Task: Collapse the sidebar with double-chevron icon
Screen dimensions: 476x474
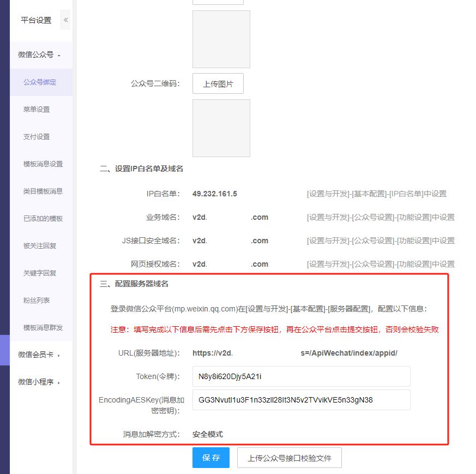Action: (x=66, y=20)
